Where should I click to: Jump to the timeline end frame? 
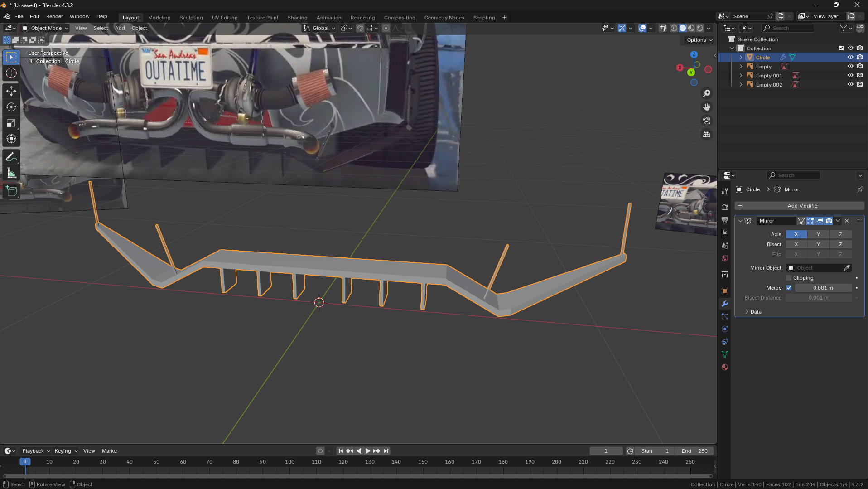[386, 451]
